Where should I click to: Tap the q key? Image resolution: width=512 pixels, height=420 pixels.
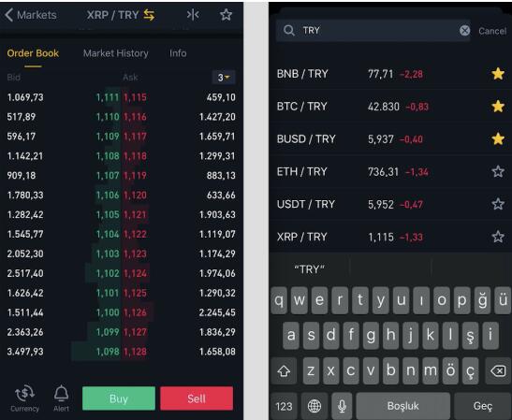coord(279,300)
